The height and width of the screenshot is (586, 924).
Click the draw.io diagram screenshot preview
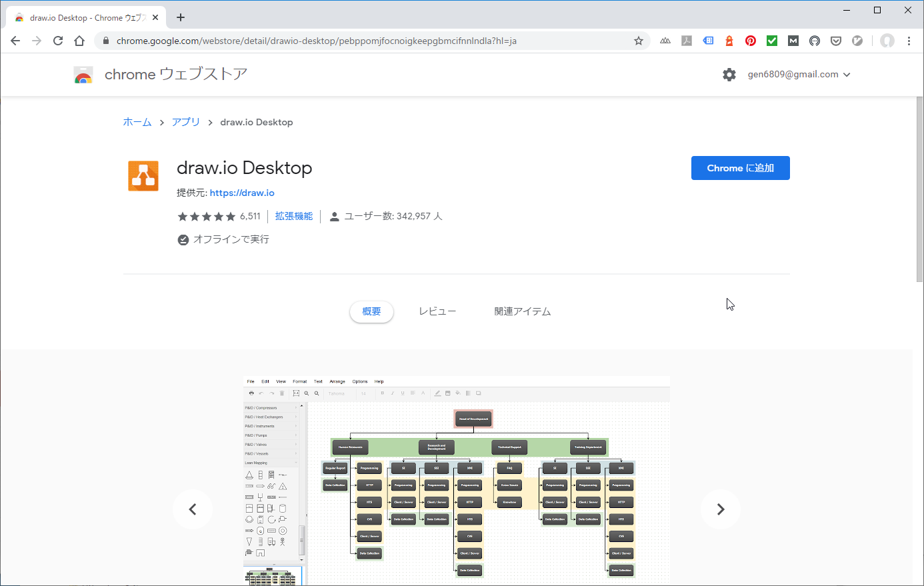[457, 481]
